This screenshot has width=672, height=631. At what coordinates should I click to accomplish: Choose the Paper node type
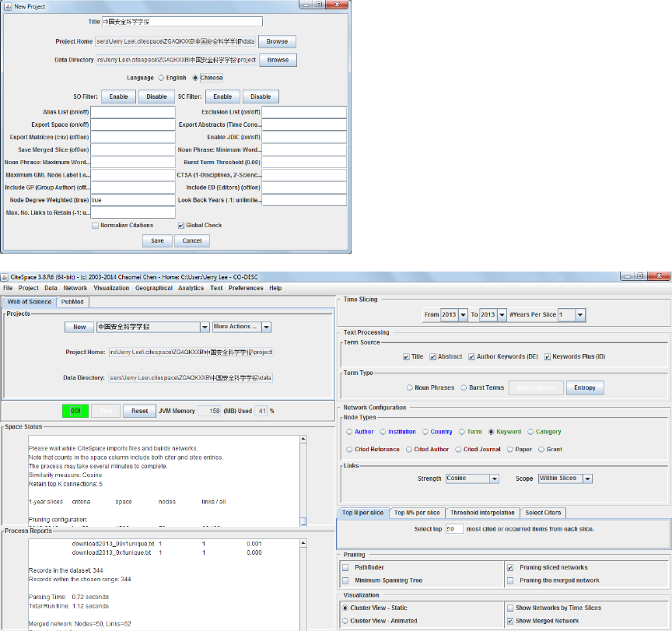tap(510, 449)
